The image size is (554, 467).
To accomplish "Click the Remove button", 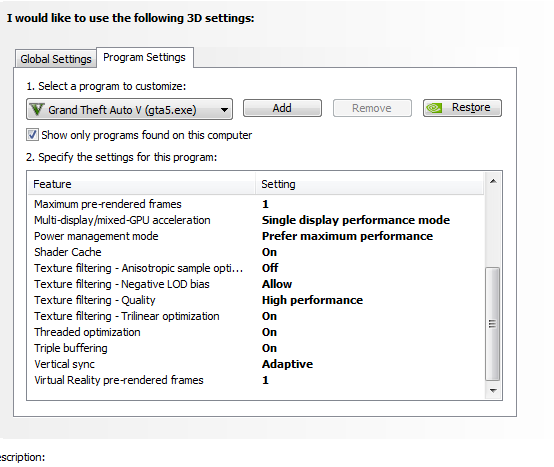I will coord(372,108).
